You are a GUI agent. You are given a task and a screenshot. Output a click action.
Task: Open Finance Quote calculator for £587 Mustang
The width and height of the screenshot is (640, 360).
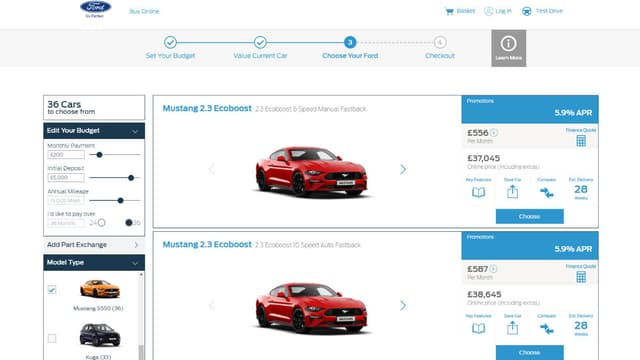point(581,277)
